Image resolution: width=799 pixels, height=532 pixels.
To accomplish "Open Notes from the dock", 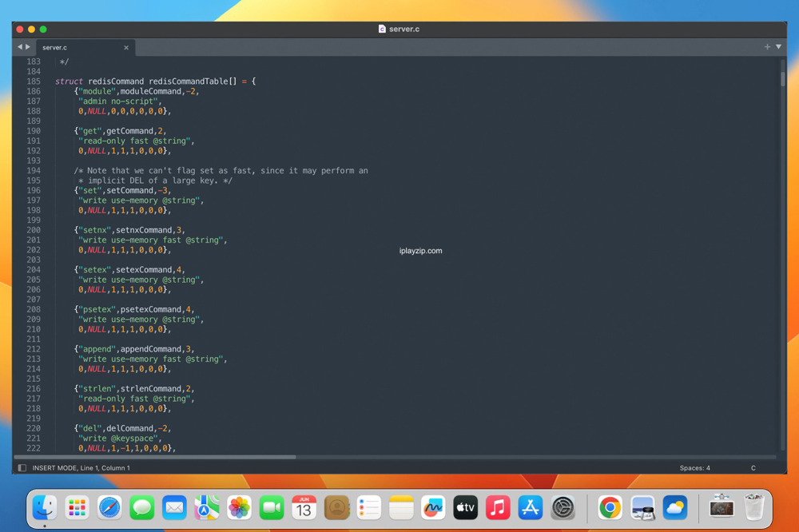I will tap(401, 507).
